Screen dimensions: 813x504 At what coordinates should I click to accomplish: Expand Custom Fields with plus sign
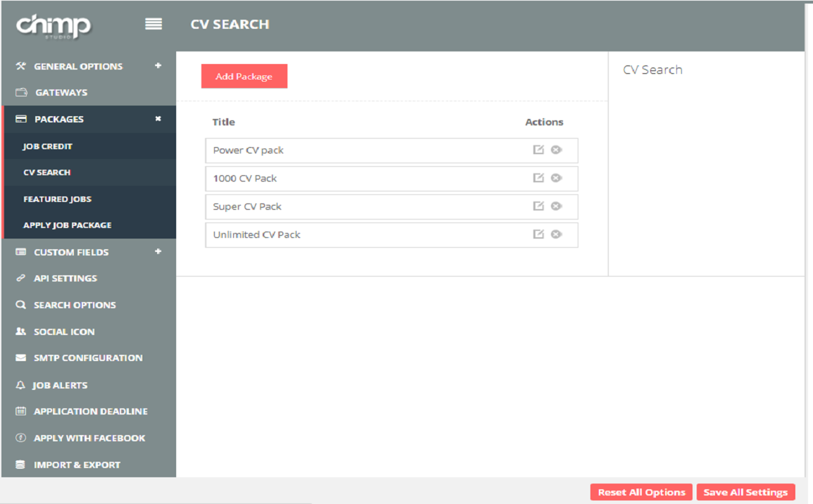pos(158,252)
